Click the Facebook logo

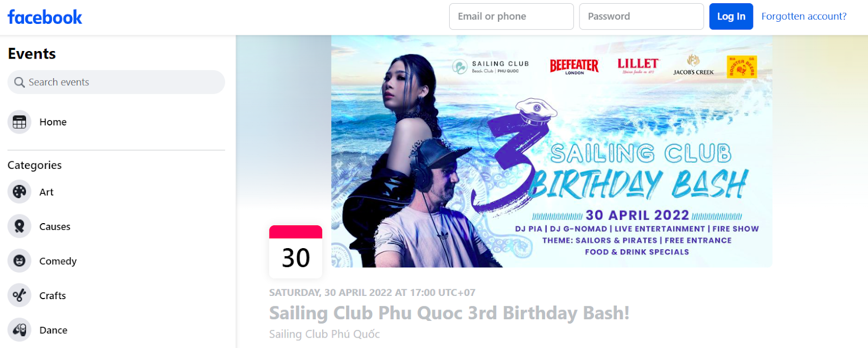pyautogui.click(x=45, y=17)
